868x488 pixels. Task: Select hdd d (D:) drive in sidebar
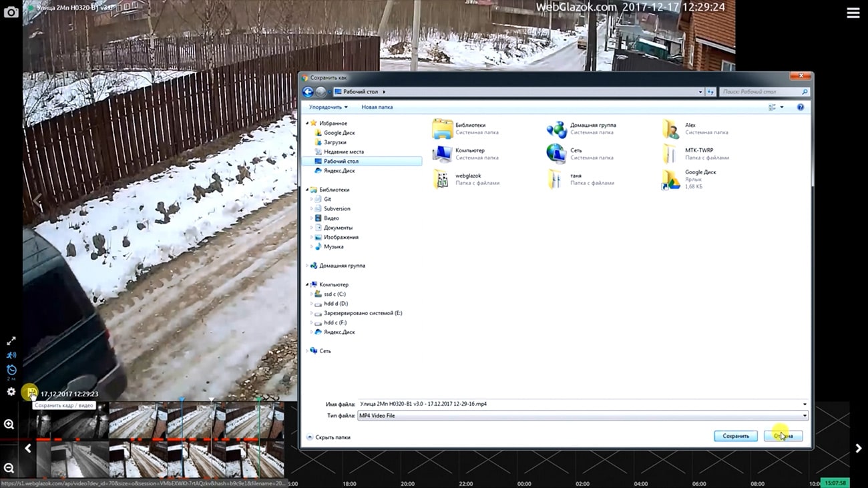click(x=335, y=304)
